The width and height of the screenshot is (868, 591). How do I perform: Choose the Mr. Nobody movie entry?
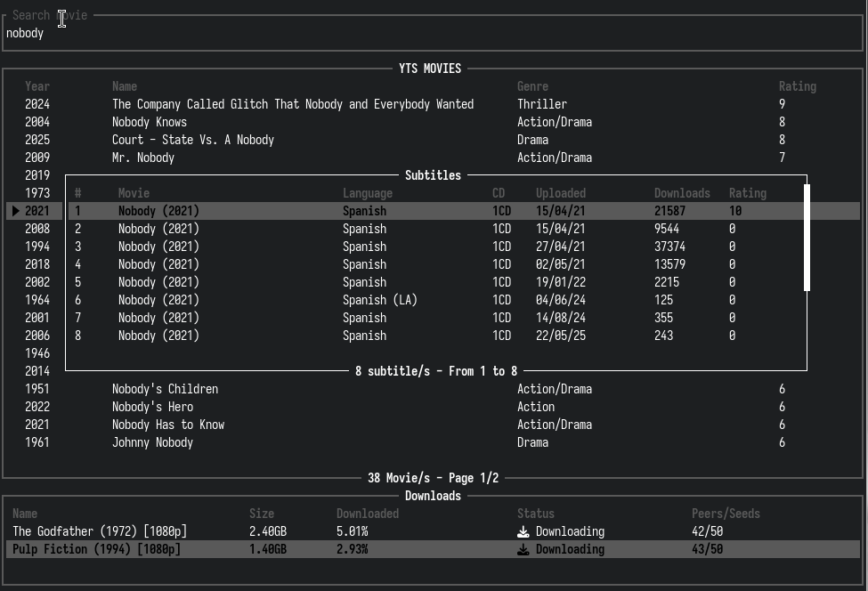143,158
